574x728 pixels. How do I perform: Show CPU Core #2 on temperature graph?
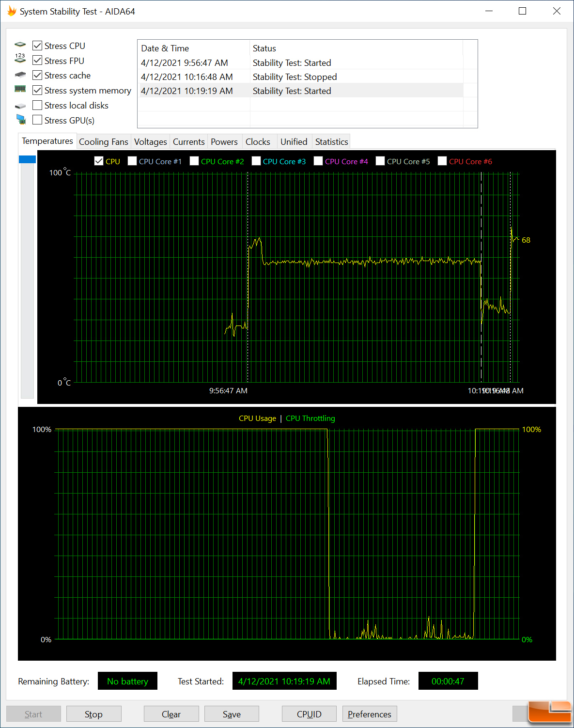click(194, 161)
